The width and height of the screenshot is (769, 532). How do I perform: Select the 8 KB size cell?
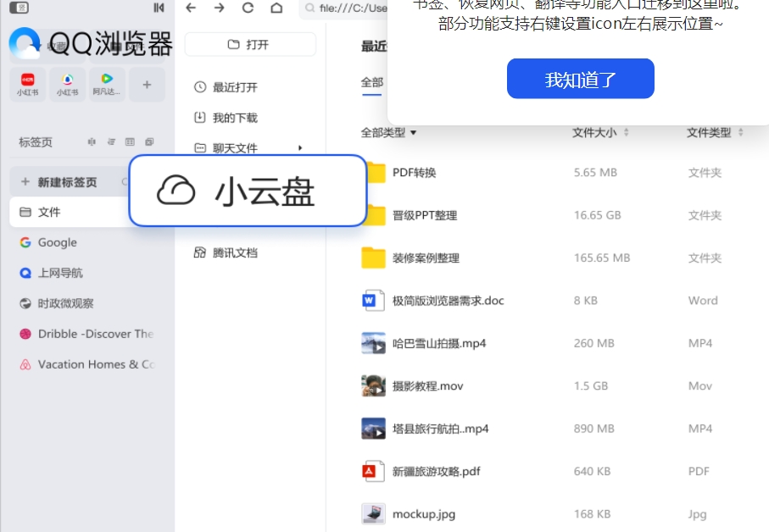586,300
